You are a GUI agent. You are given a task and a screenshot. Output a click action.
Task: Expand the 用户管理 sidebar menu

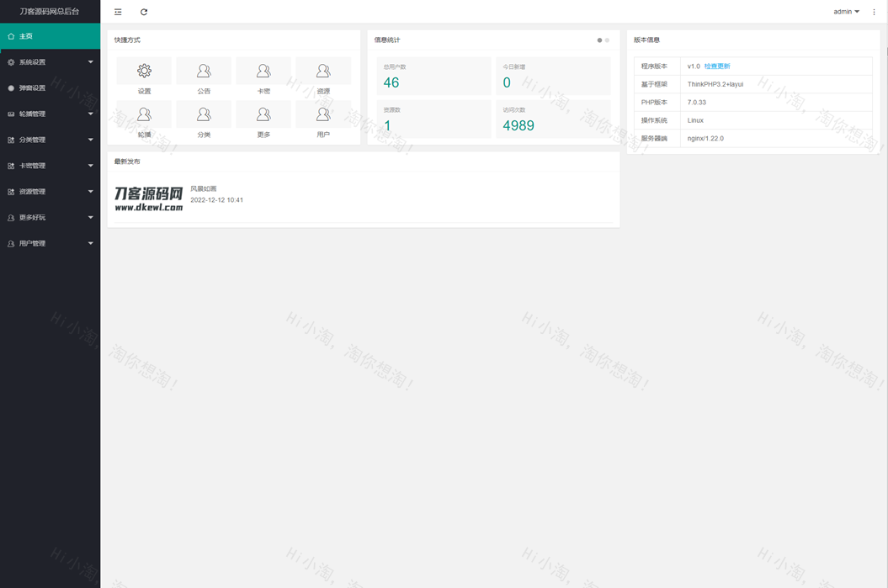pos(50,243)
